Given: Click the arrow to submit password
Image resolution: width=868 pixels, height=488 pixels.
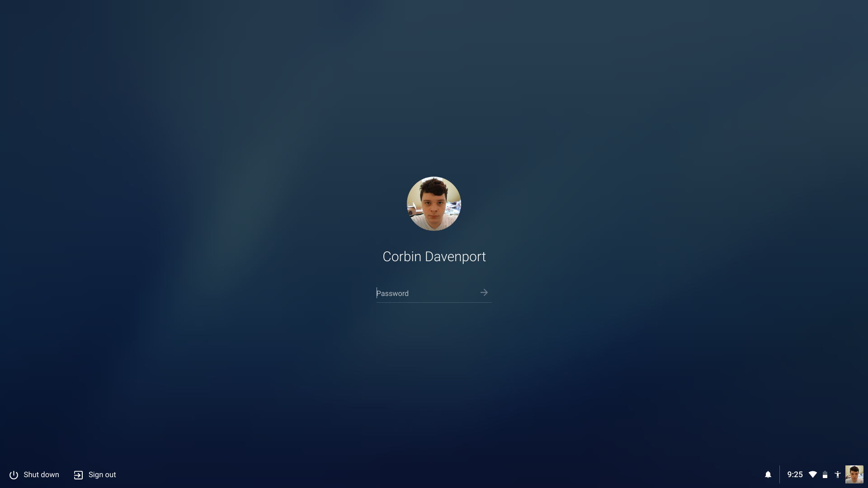Looking at the screenshot, I should 484,292.
